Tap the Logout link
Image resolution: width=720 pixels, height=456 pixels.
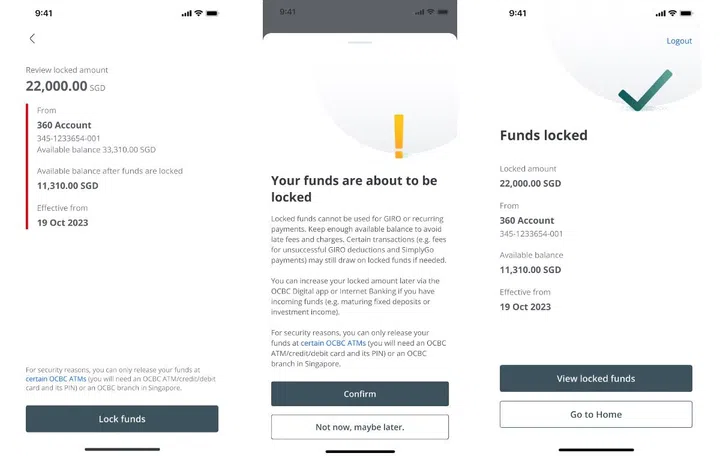tap(679, 41)
